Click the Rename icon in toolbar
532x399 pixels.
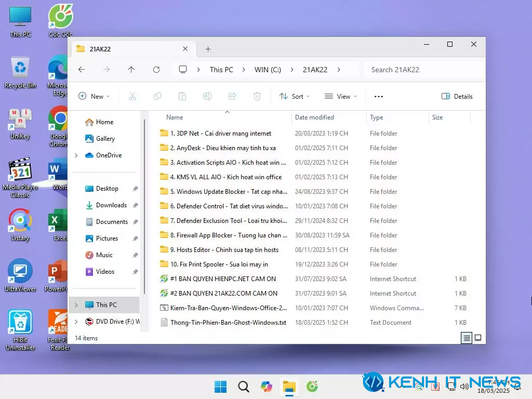click(207, 96)
